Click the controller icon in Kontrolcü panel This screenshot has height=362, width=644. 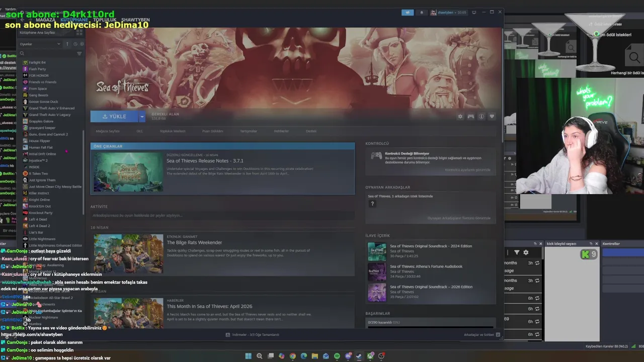[376, 156]
